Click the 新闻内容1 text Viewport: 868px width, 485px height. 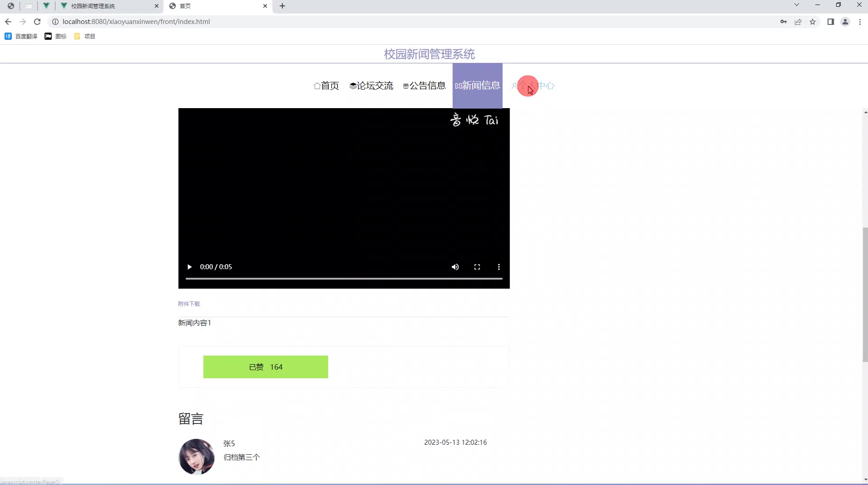[194, 323]
